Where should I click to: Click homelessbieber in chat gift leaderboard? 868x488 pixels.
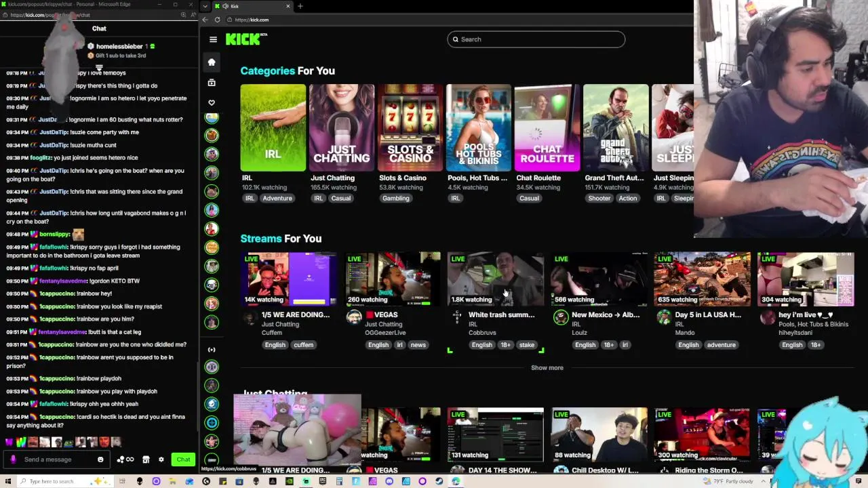tap(119, 46)
